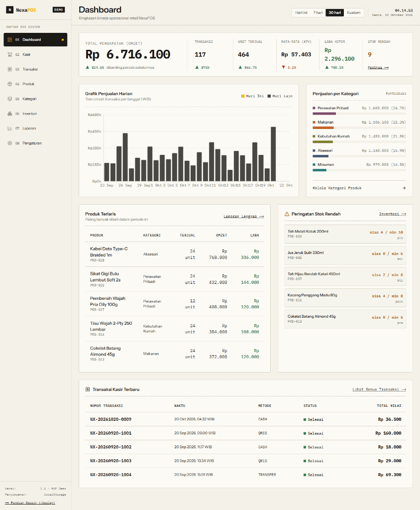Screen dimensions: 420x510
Task: Click the tallest bar in the daily sales chart
Action: pyautogui.click(x=273, y=154)
